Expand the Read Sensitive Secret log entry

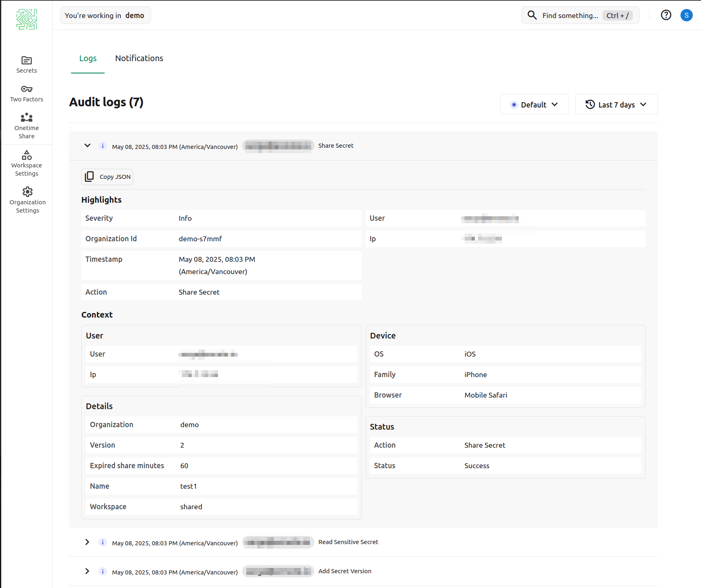point(87,542)
